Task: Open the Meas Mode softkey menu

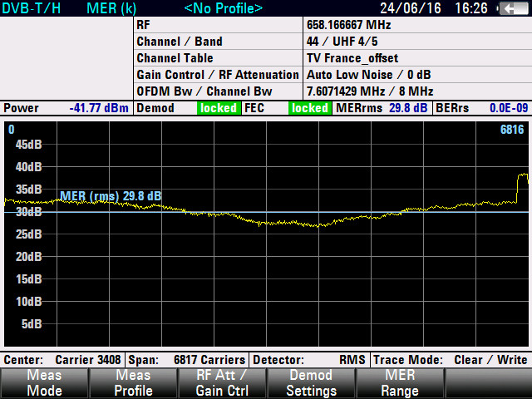Action: point(44,383)
